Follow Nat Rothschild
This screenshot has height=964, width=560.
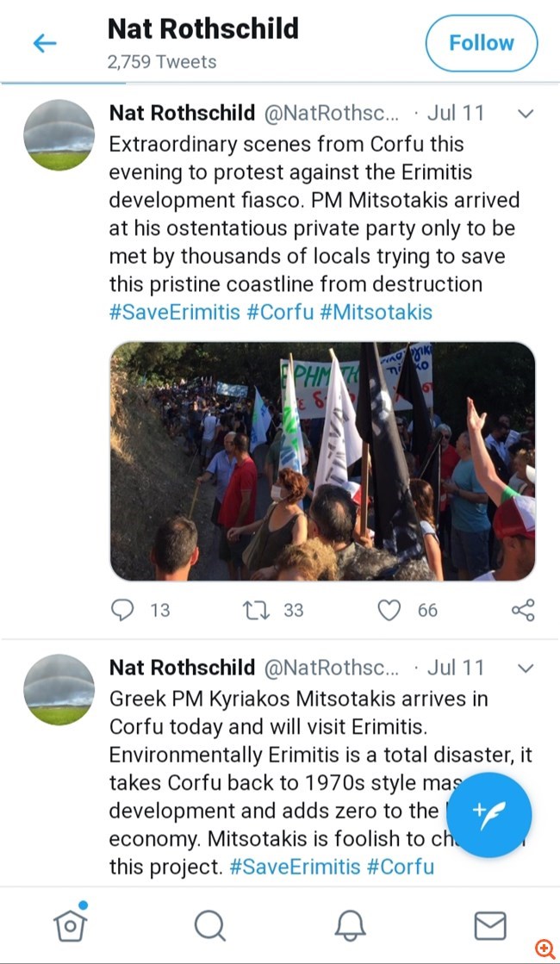pos(481,43)
